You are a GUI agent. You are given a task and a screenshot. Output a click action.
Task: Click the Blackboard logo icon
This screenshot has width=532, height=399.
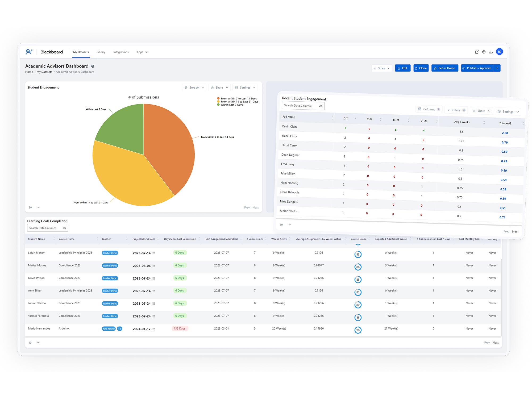[29, 52]
